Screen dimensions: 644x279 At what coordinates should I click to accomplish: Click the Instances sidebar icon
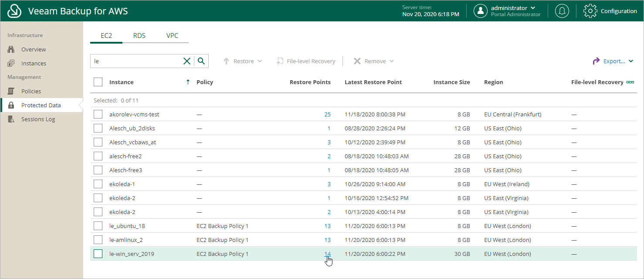[11, 63]
